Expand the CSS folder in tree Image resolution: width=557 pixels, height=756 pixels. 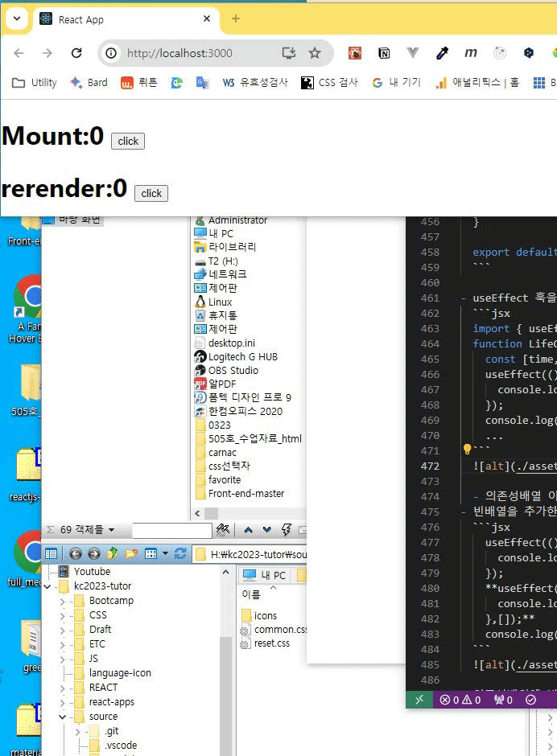coord(62,616)
